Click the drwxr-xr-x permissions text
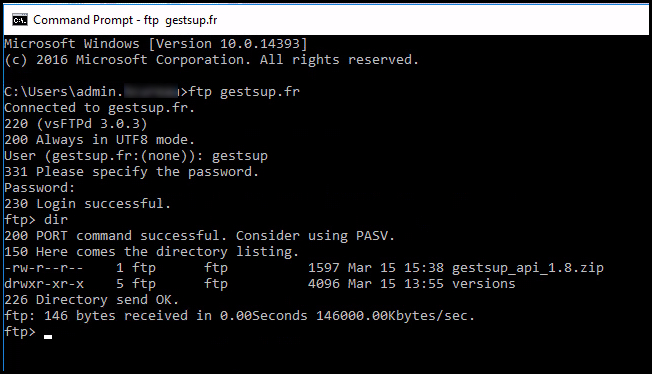 click(44, 284)
